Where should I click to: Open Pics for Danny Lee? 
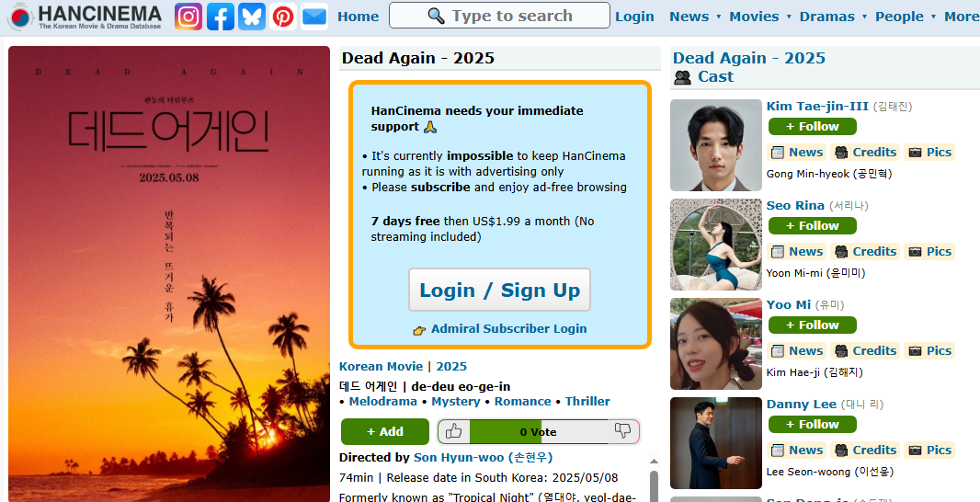tap(930, 451)
